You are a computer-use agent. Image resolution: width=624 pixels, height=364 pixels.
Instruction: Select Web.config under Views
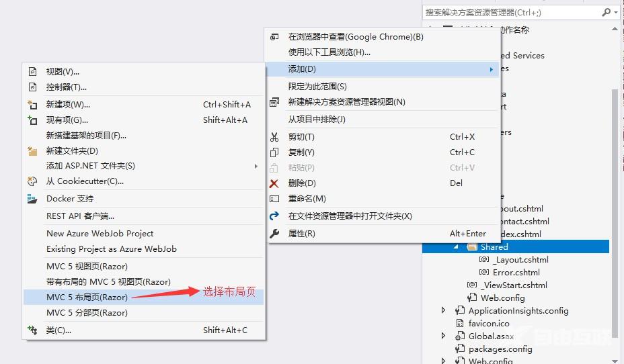502,298
